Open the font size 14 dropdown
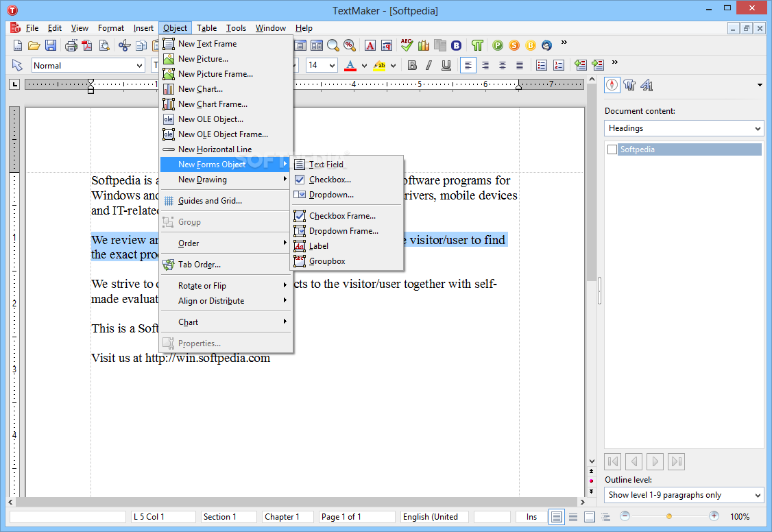This screenshot has height=532, width=772. click(x=333, y=65)
